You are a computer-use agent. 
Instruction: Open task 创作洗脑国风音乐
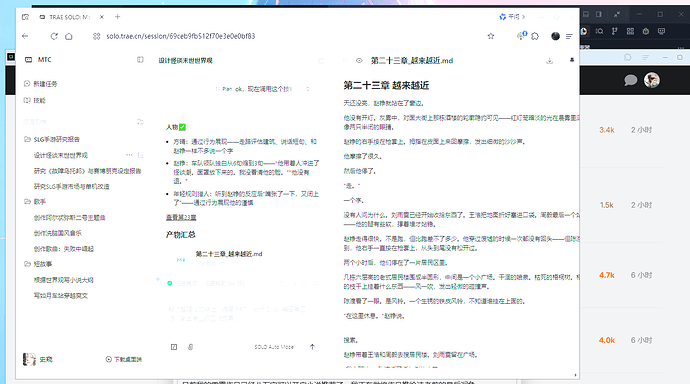(58, 233)
